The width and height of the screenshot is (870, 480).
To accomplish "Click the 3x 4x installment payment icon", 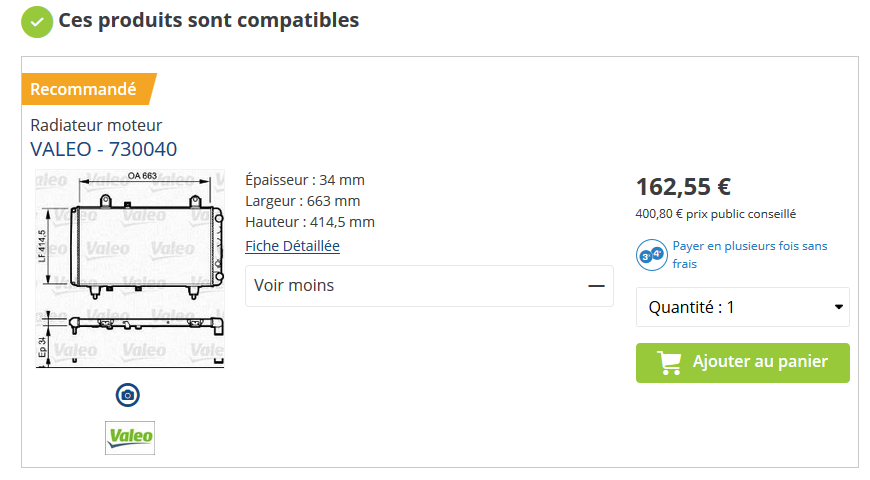I will (651, 255).
